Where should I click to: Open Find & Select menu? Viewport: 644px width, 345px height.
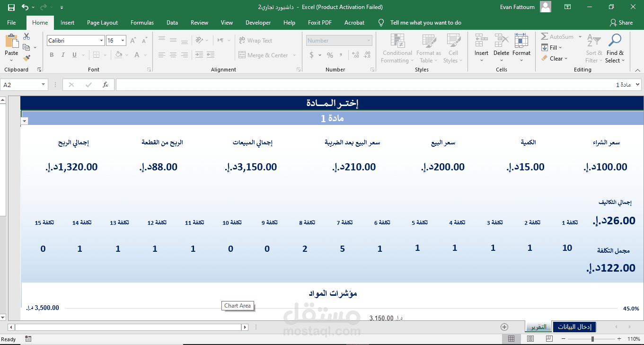(615, 48)
